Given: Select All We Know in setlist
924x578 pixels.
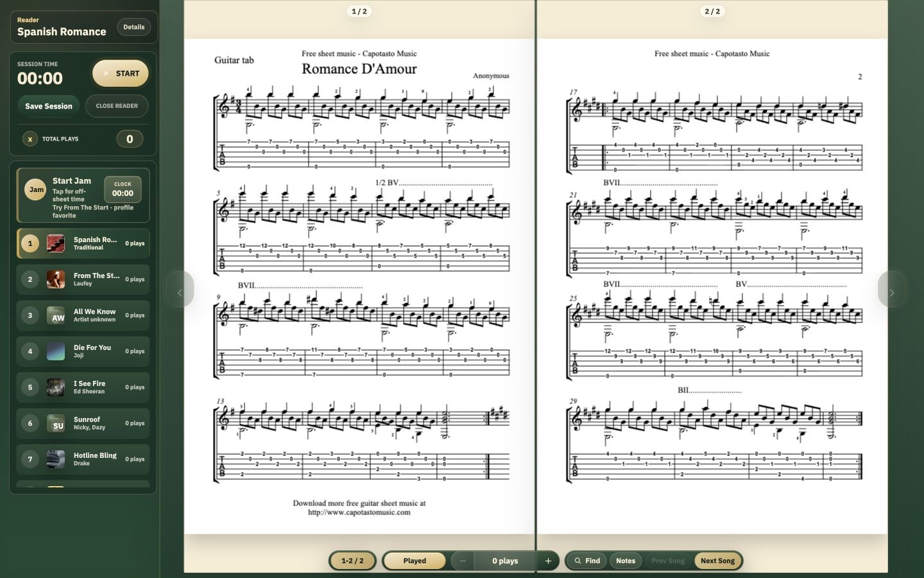Looking at the screenshot, I should pos(83,315).
